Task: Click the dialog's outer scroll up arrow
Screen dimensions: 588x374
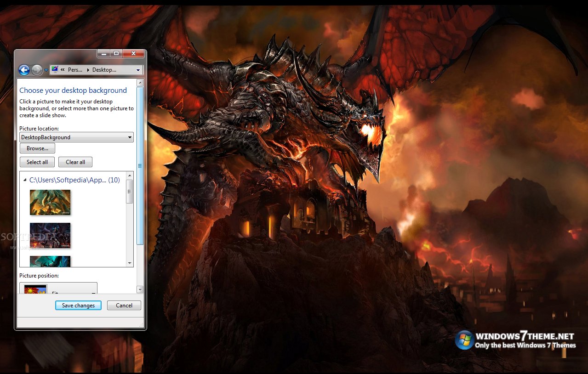Action: [140, 82]
